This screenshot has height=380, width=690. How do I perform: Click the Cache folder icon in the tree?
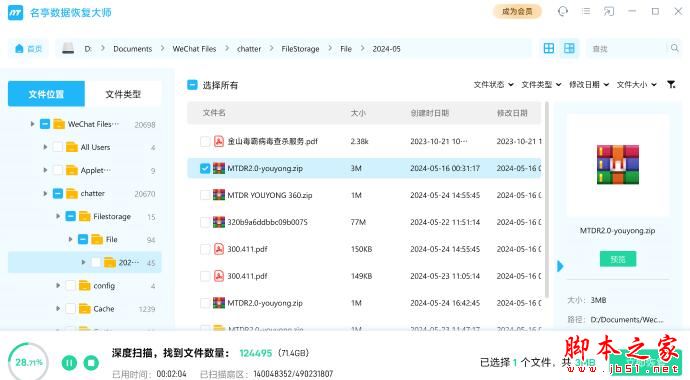pos(84,309)
